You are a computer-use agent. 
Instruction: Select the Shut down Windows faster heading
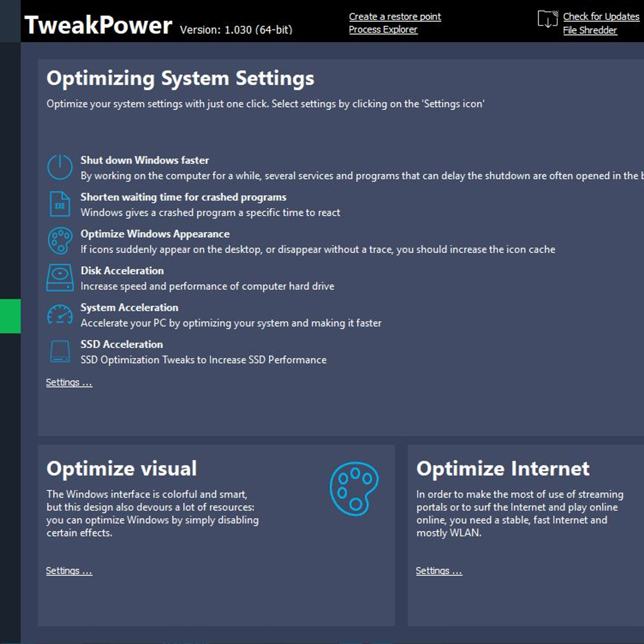click(x=144, y=160)
